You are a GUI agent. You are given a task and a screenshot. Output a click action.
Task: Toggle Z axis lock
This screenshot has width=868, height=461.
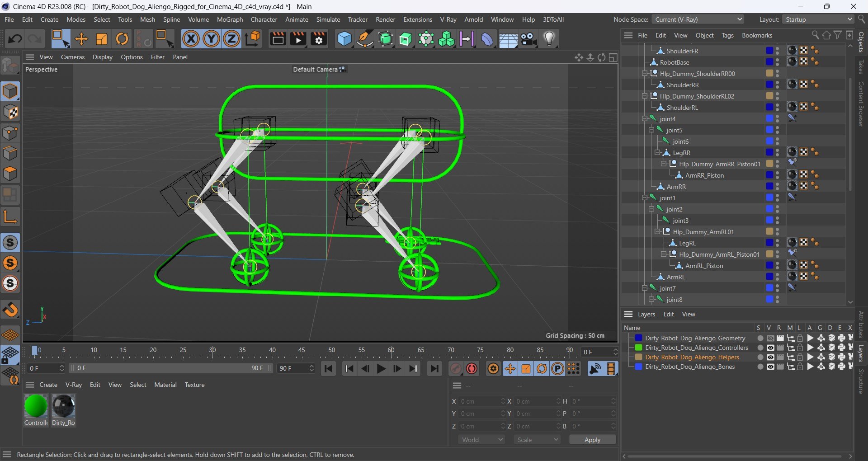(x=231, y=39)
